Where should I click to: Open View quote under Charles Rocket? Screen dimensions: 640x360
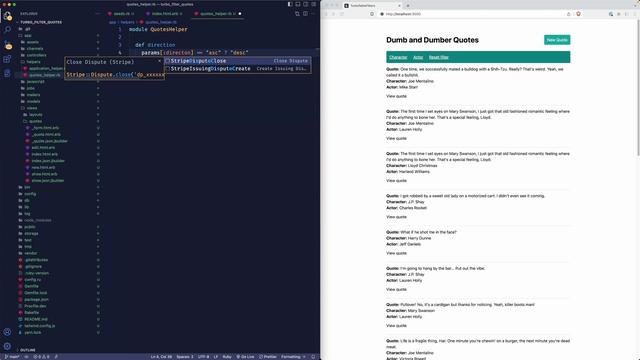[x=396, y=217]
